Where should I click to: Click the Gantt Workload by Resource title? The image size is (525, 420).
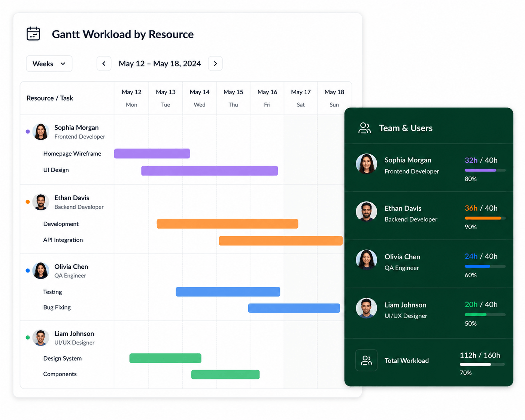123,34
